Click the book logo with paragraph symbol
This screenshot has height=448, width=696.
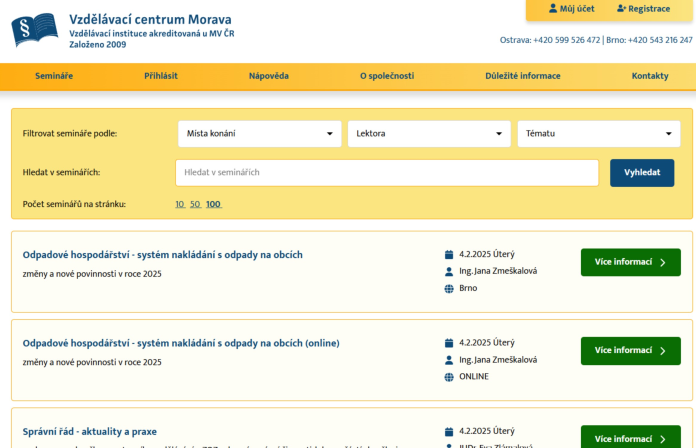point(35,30)
